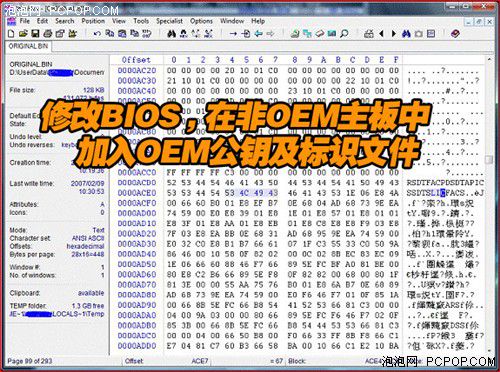The width and height of the screenshot is (500, 372).
Task: Open the Tools menu
Action: [141, 21]
